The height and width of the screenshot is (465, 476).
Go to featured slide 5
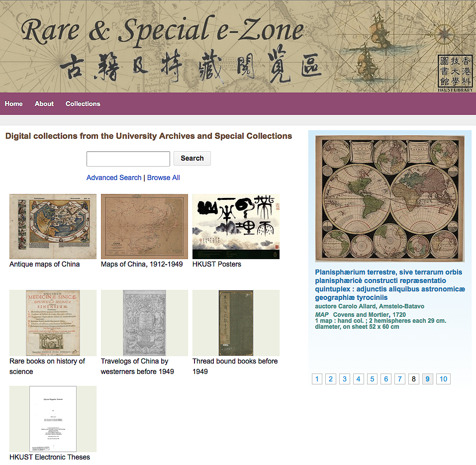pyautogui.click(x=372, y=379)
